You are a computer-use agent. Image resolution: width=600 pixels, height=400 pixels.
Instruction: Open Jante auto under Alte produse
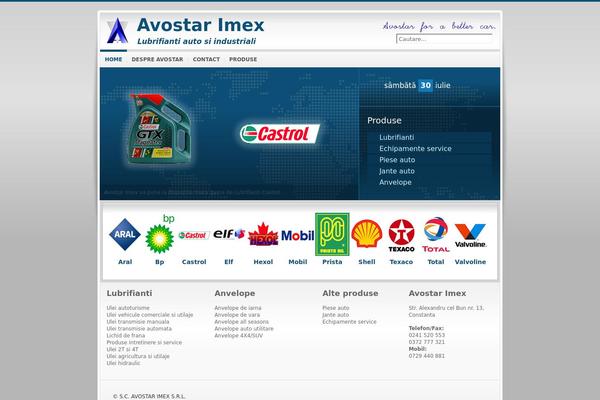coord(336,315)
